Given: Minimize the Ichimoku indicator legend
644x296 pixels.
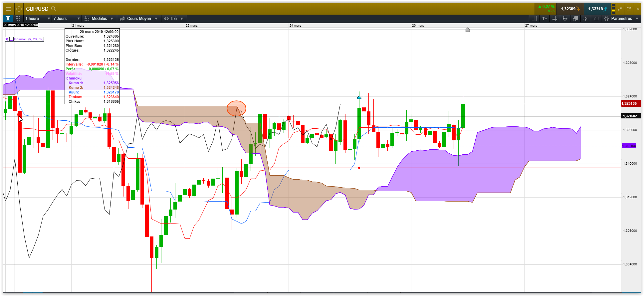Looking at the screenshot, I should tap(12, 39).
